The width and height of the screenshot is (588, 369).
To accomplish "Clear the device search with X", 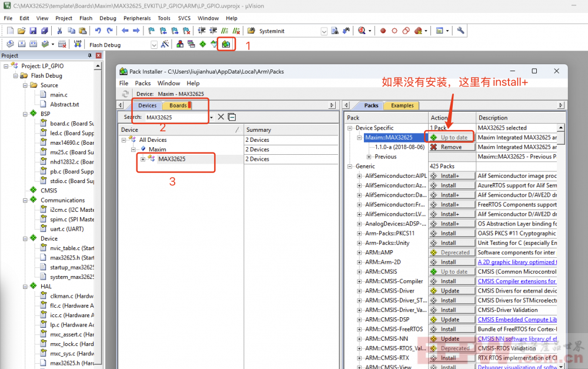I will click(221, 117).
